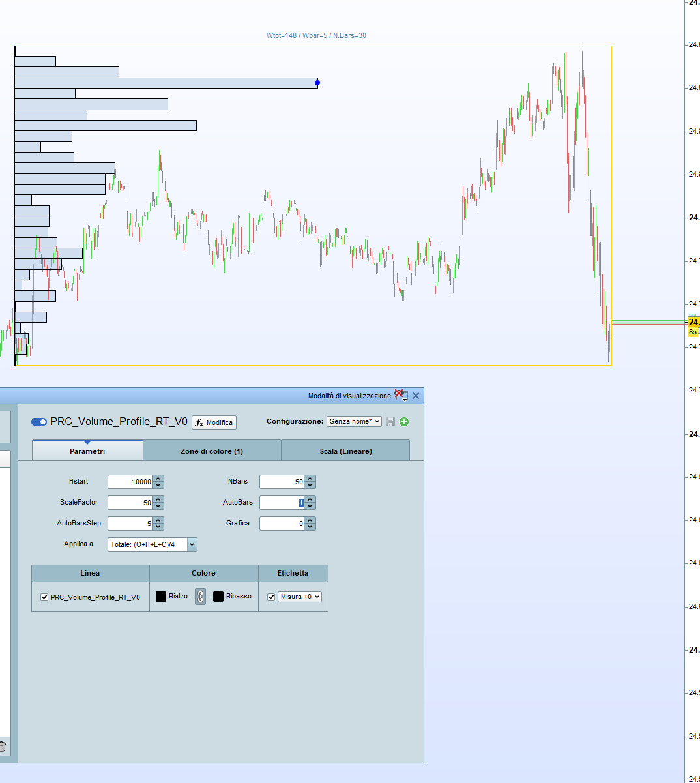Click the 'Configurazione:' label
Image resolution: width=700 pixels, height=783 pixels.
(295, 421)
